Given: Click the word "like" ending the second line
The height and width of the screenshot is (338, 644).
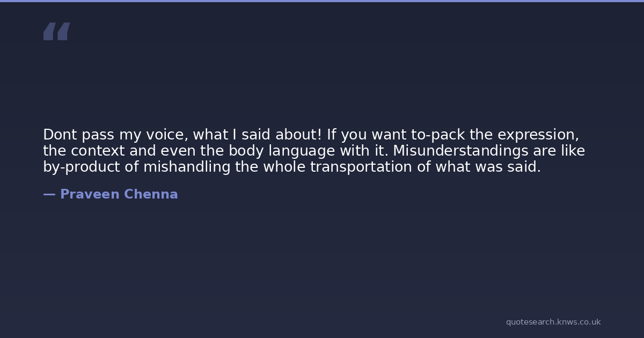Looking at the screenshot, I should [573, 151].
